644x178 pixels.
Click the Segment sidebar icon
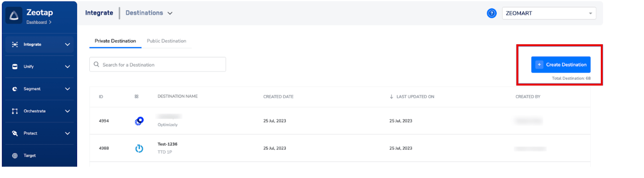click(15, 89)
